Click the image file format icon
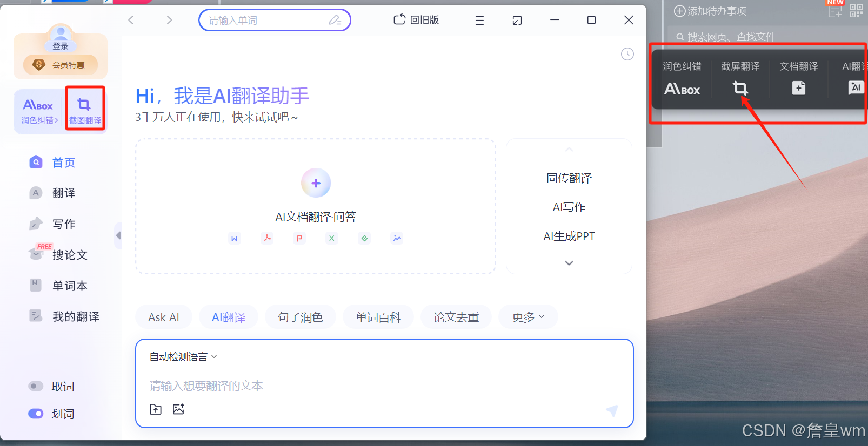 [397, 238]
